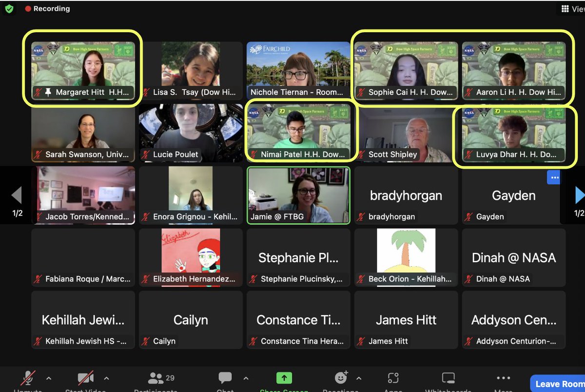
Task: Select Sophie Cai's video tile
Action: coord(406,70)
